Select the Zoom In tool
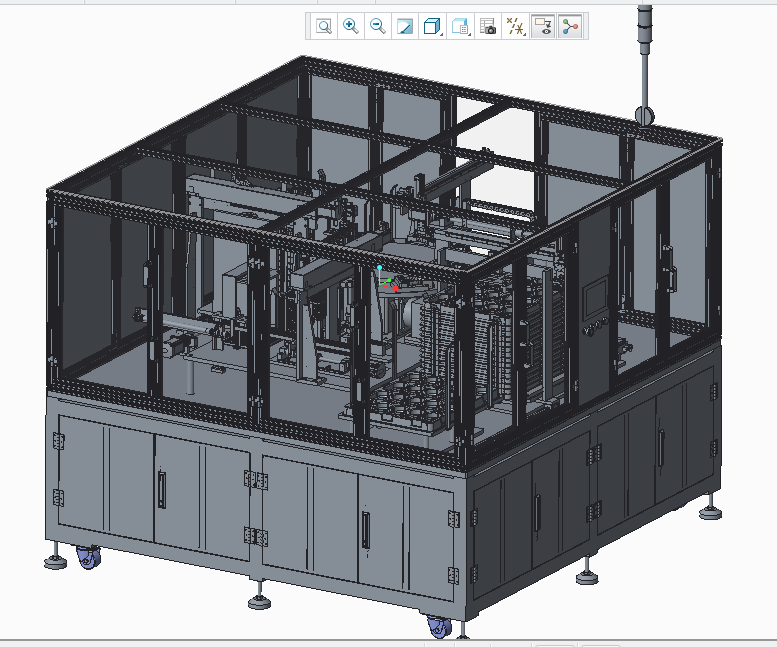The height and width of the screenshot is (647, 777). (x=351, y=27)
